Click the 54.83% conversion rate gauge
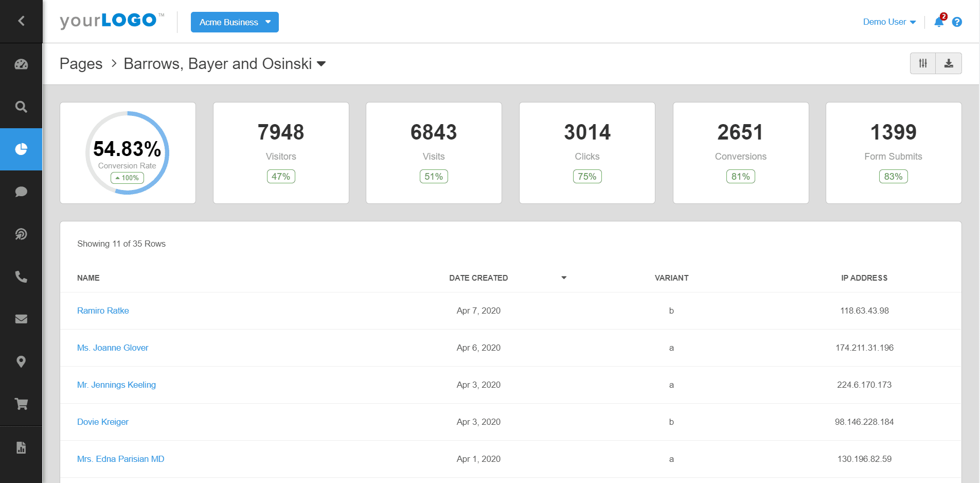The image size is (980, 483). [x=127, y=152]
